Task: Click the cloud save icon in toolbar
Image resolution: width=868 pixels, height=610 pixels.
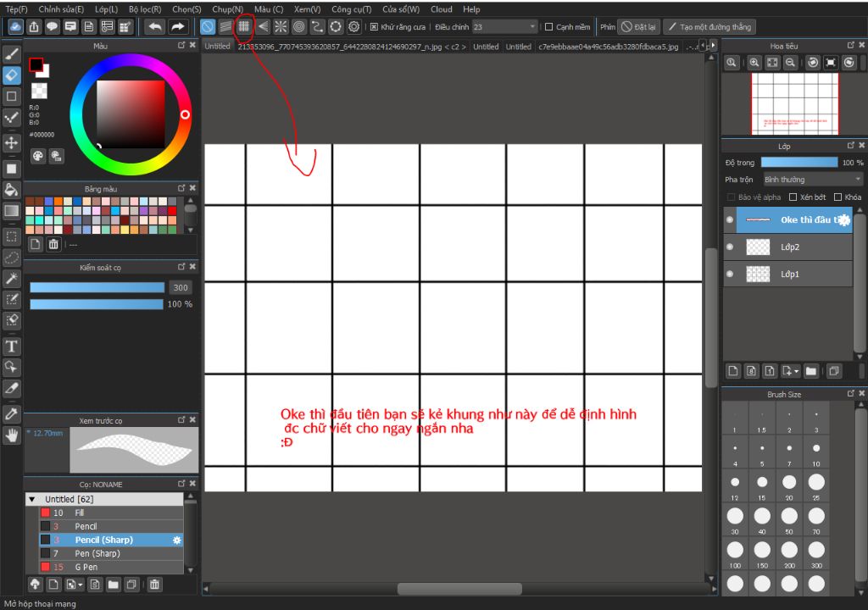Action: [x=15, y=26]
